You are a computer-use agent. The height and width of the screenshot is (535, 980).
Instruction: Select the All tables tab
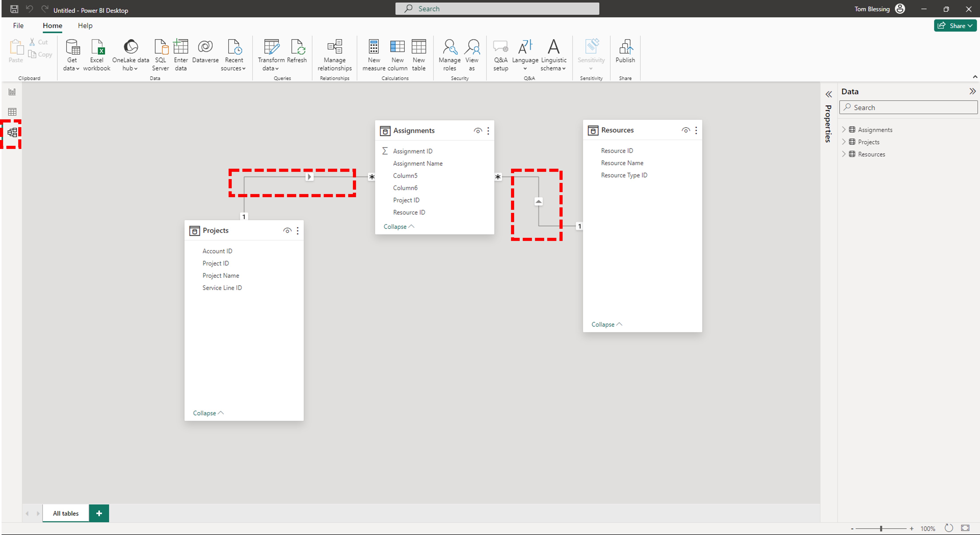(65, 513)
